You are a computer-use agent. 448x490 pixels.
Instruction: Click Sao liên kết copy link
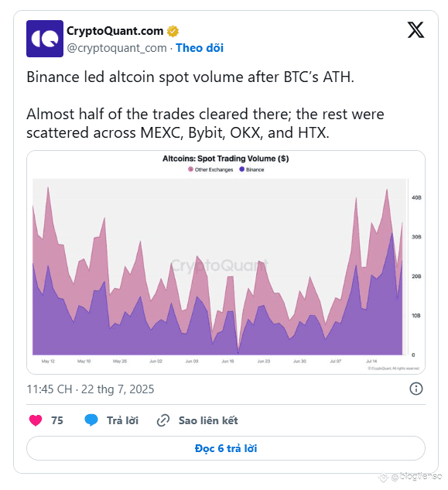coord(208,420)
